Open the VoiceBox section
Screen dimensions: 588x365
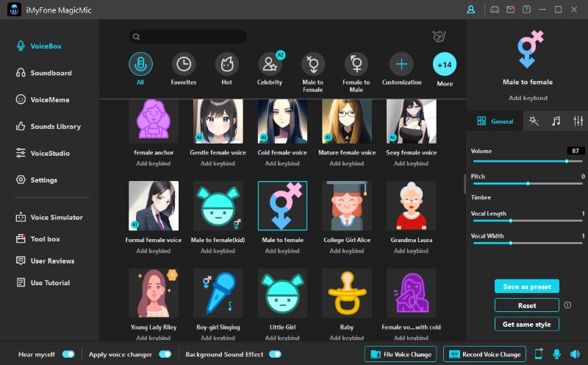(x=39, y=46)
